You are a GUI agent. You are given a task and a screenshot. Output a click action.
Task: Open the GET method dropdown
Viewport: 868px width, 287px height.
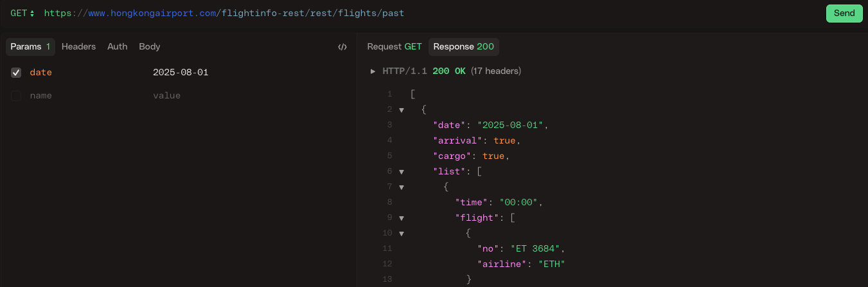point(22,13)
